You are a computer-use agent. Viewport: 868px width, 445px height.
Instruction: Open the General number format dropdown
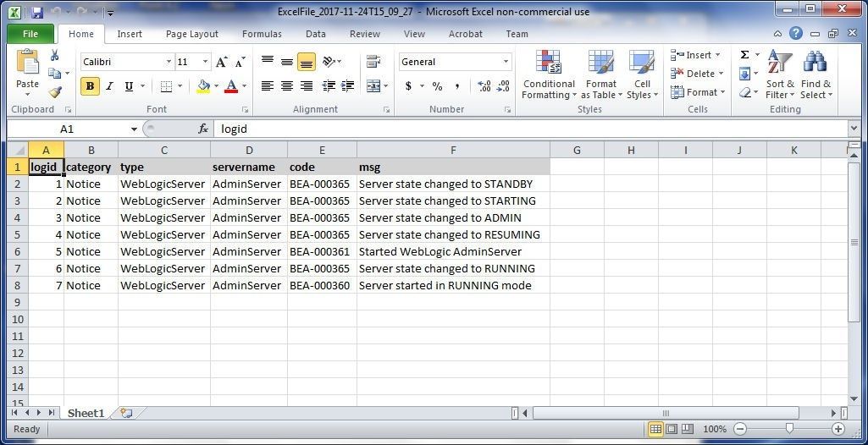pos(506,62)
